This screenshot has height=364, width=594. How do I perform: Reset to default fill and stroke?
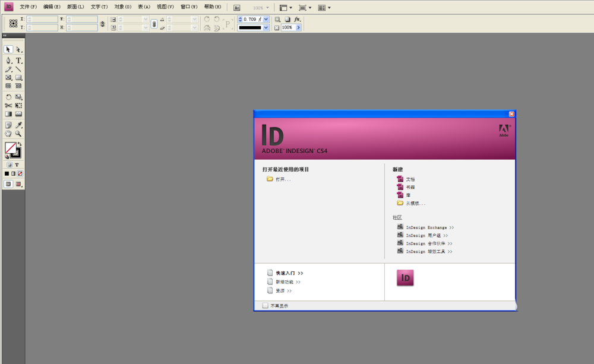(x=7, y=156)
